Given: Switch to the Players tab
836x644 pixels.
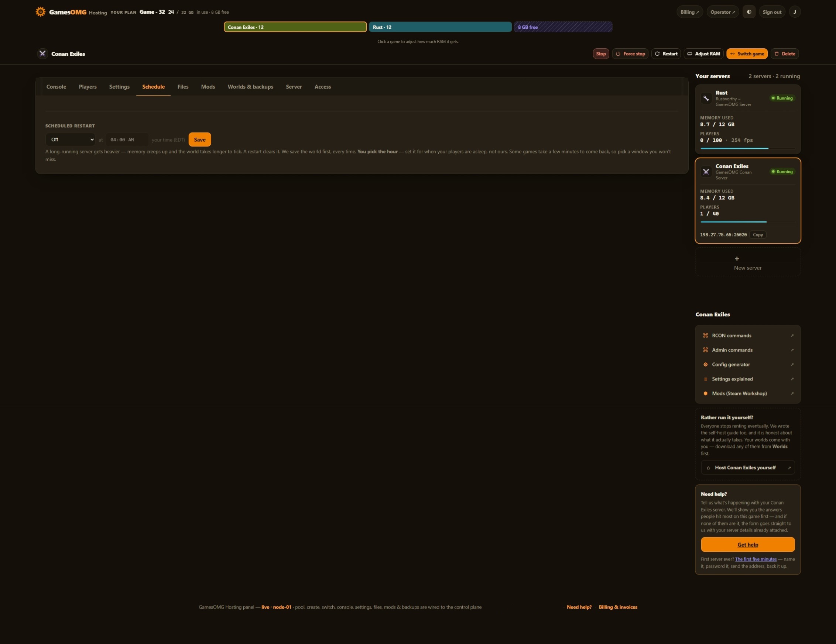Looking at the screenshot, I should (x=88, y=87).
